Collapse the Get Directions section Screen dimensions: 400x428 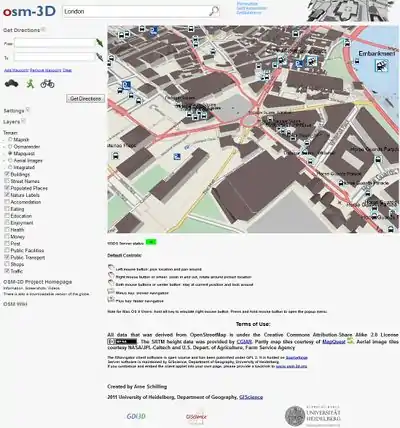(43, 29)
